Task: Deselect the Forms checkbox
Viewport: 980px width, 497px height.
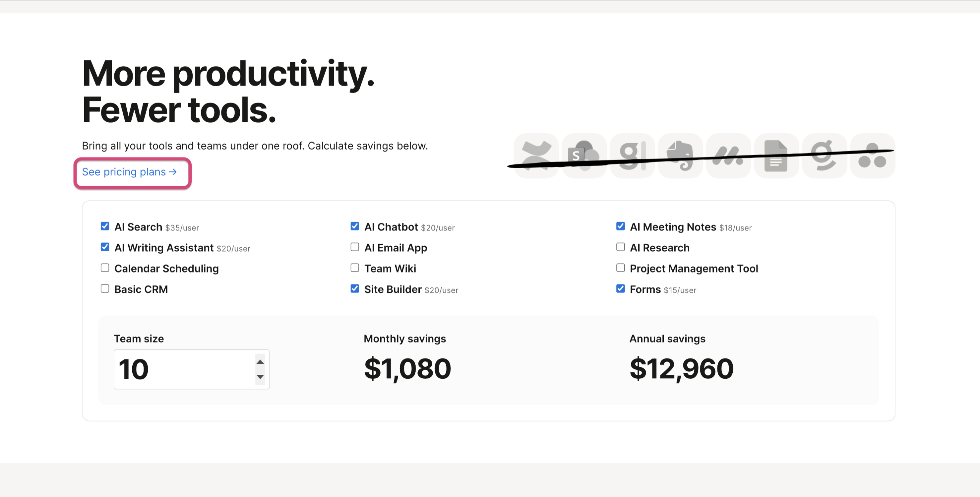Action: pos(621,289)
